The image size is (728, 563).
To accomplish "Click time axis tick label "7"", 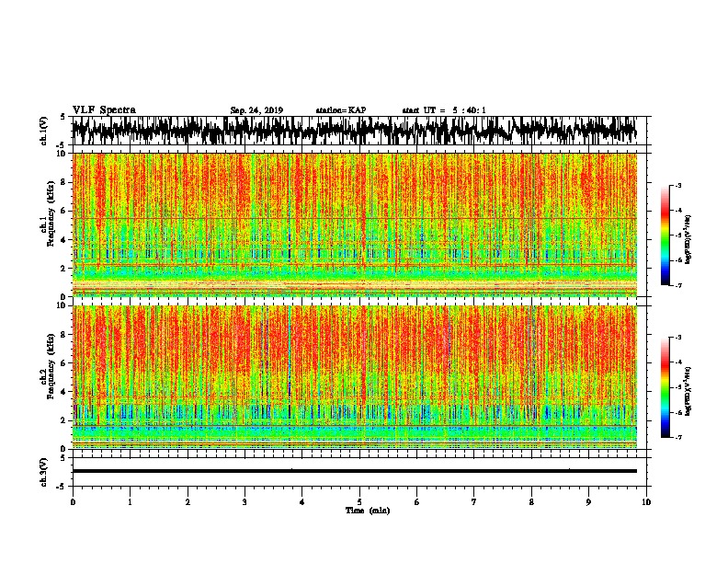I will pyautogui.click(x=474, y=502).
